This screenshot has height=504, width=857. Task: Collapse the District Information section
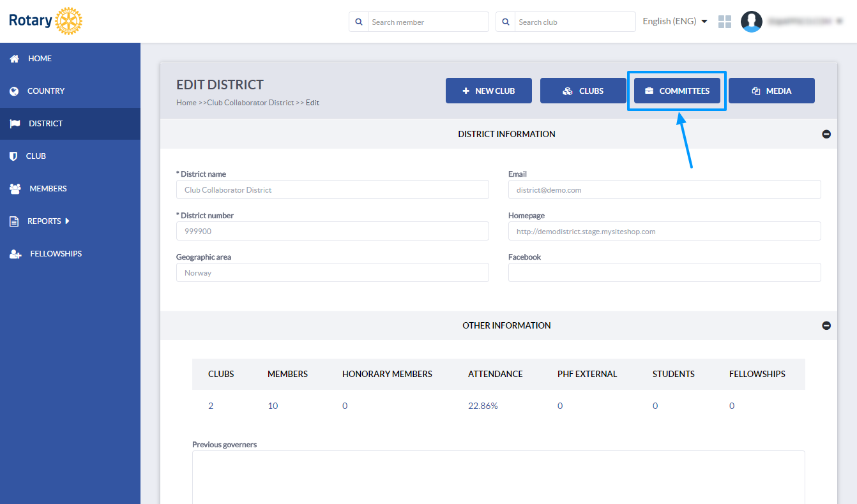[x=826, y=134]
